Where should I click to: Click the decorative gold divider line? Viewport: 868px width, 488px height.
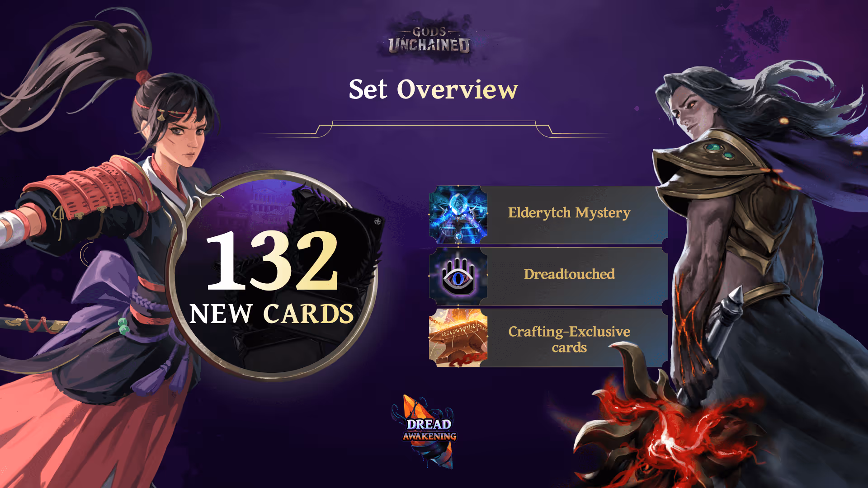pyautogui.click(x=434, y=129)
